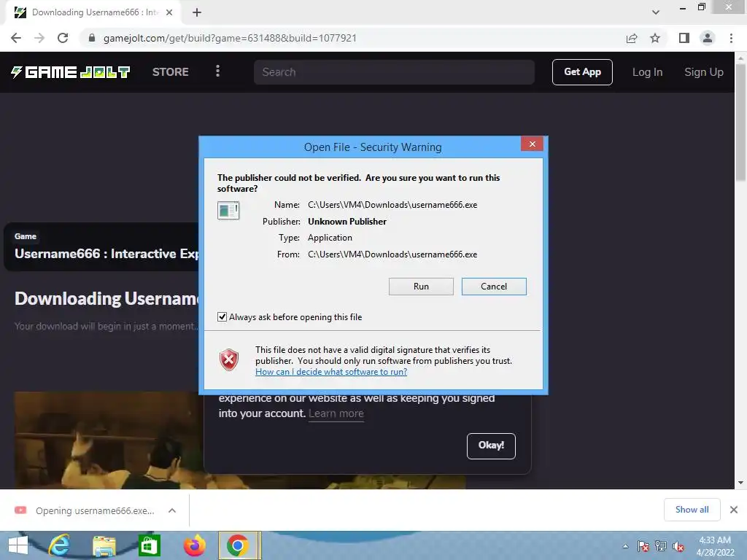The width and height of the screenshot is (747, 560).
Task: Click scrollbar down arrow
Action: click(x=740, y=483)
